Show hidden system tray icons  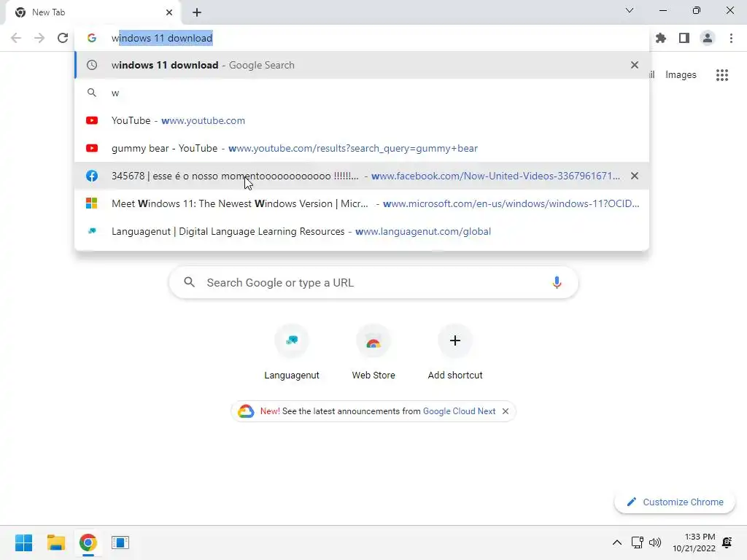pyautogui.click(x=616, y=542)
